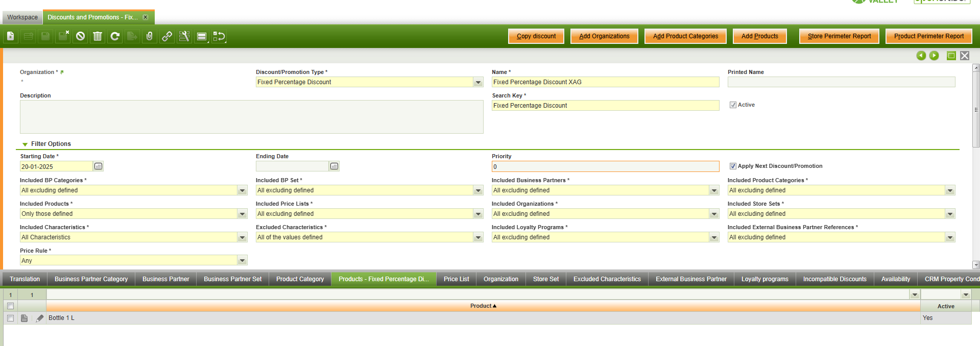The height and width of the screenshot is (346, 980).
Task: Click the trash delete record icon
Action: pyautogui.click(x=98, y=36)
